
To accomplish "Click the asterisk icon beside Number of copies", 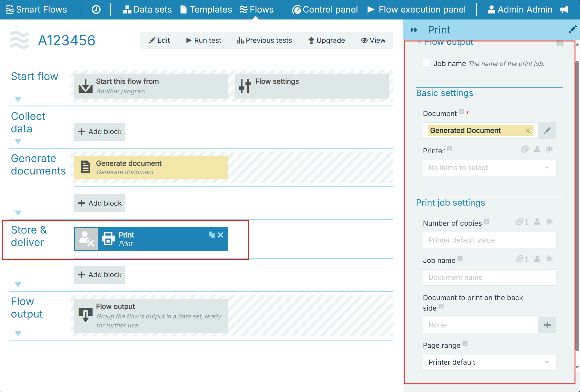I will pos(549,222).
